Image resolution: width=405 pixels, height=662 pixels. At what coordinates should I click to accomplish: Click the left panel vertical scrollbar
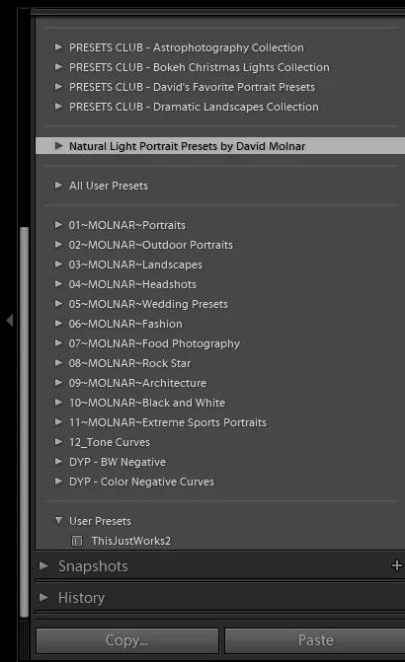24,422
